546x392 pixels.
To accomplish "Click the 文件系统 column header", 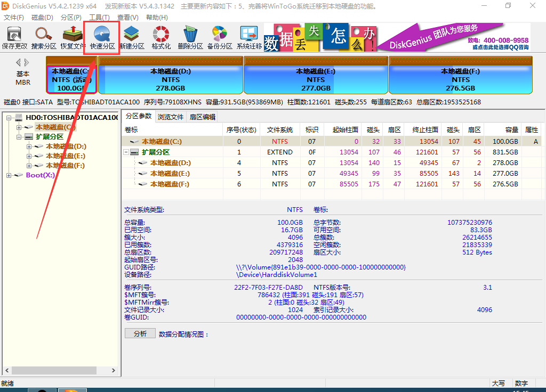I will click(280, 130).
